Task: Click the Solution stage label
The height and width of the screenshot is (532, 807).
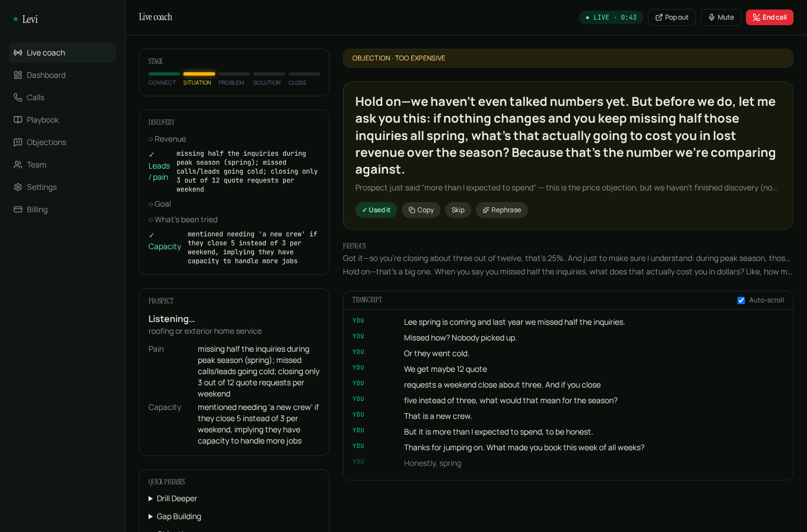Action: click(267, 83)
